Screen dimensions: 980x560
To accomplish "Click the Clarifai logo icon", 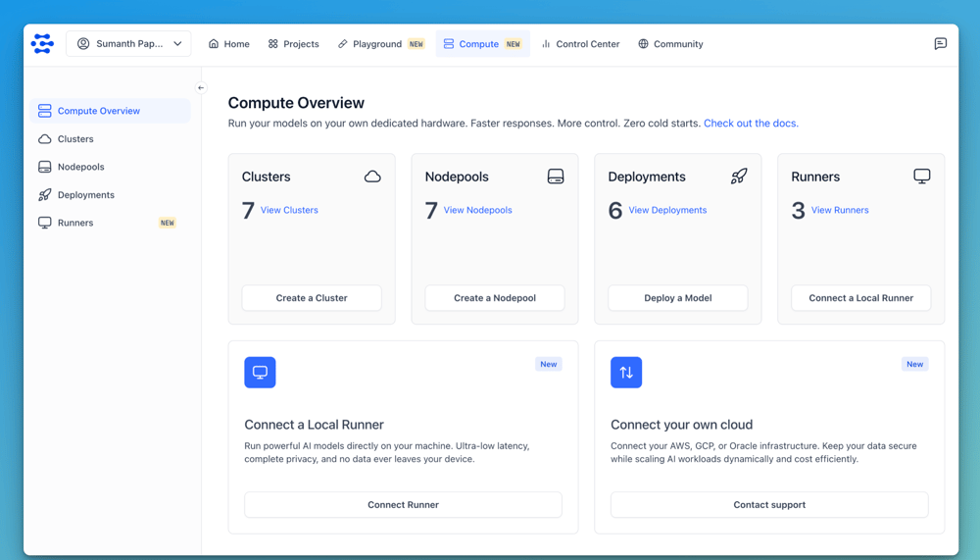I will click(42, 43).
